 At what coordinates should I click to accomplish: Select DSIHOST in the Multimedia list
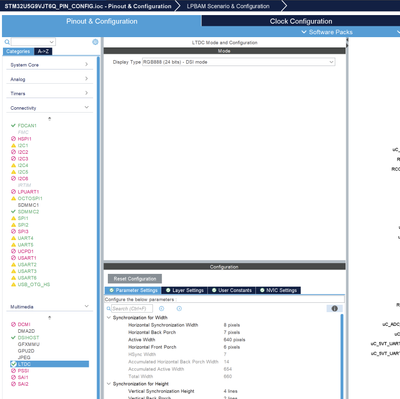click(28, 338)
